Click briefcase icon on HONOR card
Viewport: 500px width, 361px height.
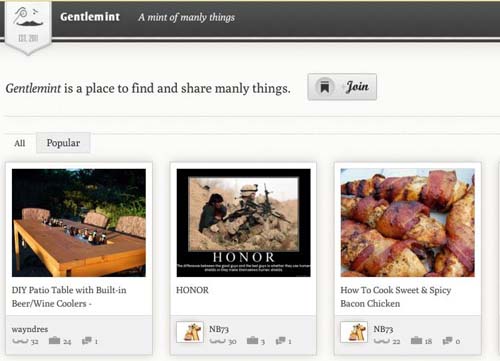pos(252,340)
